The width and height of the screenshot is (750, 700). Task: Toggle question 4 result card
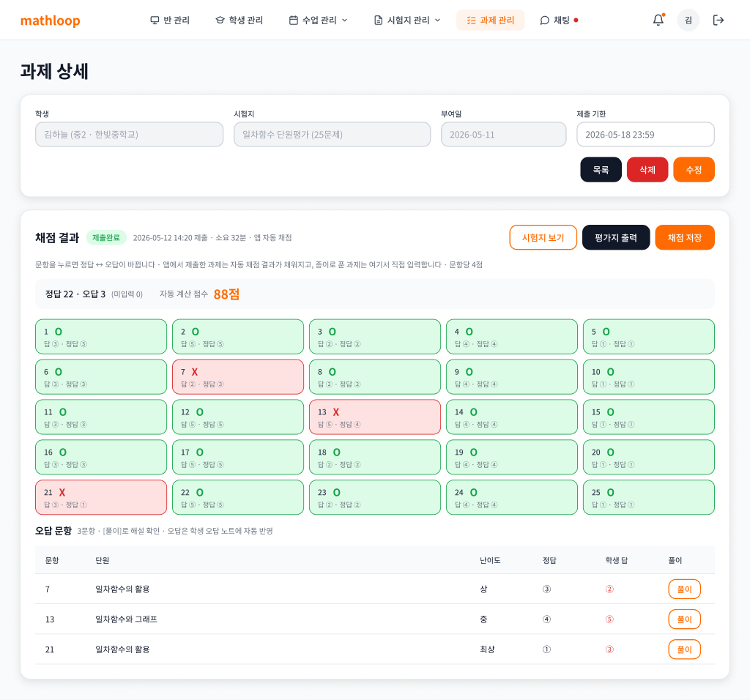[512, 337]
